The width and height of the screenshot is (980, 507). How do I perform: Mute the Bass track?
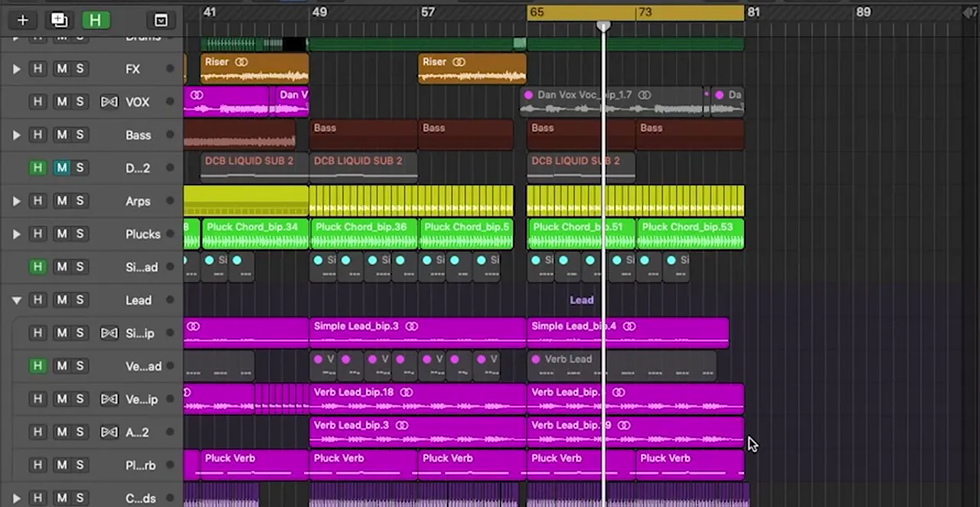pyautogui.click(x=61, y=135)
